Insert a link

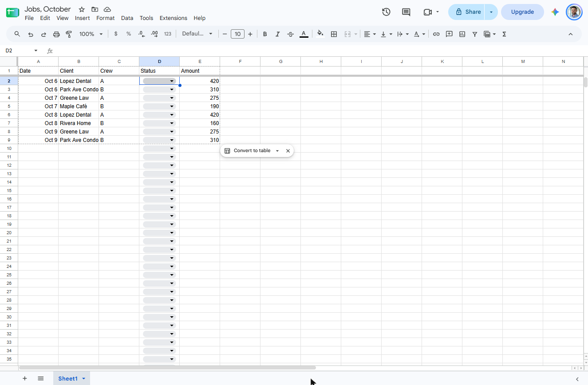[436, 34]
